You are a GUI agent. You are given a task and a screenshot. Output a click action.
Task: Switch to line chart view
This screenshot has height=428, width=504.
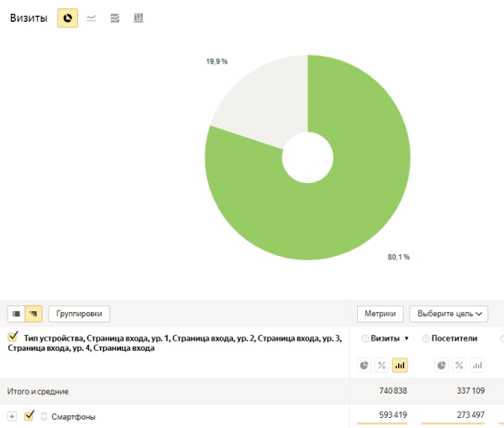[91, 18]
